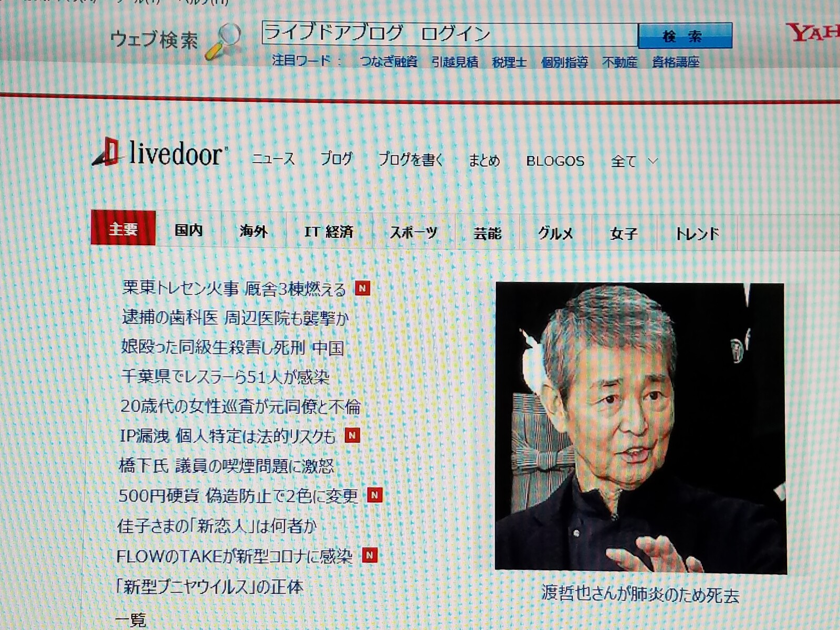Click the featured news photo thumbnail
840x630 pixels.
point(640,427)
